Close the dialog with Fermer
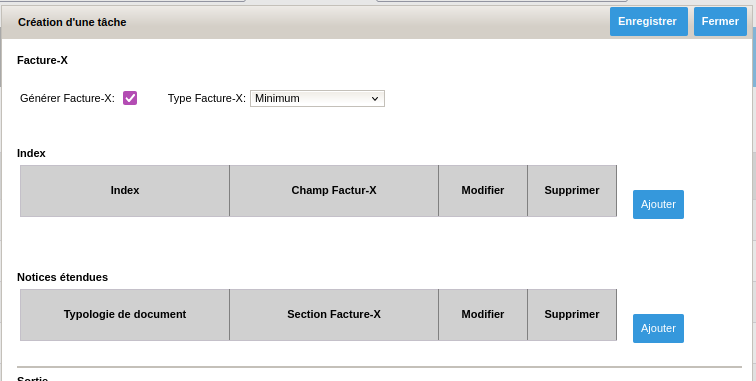 pyautogui.click(x=720, y=22)
